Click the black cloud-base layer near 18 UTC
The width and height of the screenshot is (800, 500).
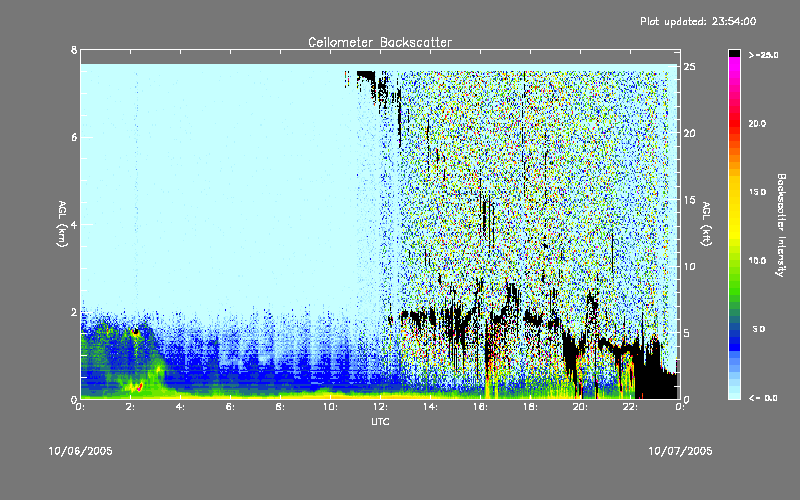pyautogui.click(x=534, y=319)
